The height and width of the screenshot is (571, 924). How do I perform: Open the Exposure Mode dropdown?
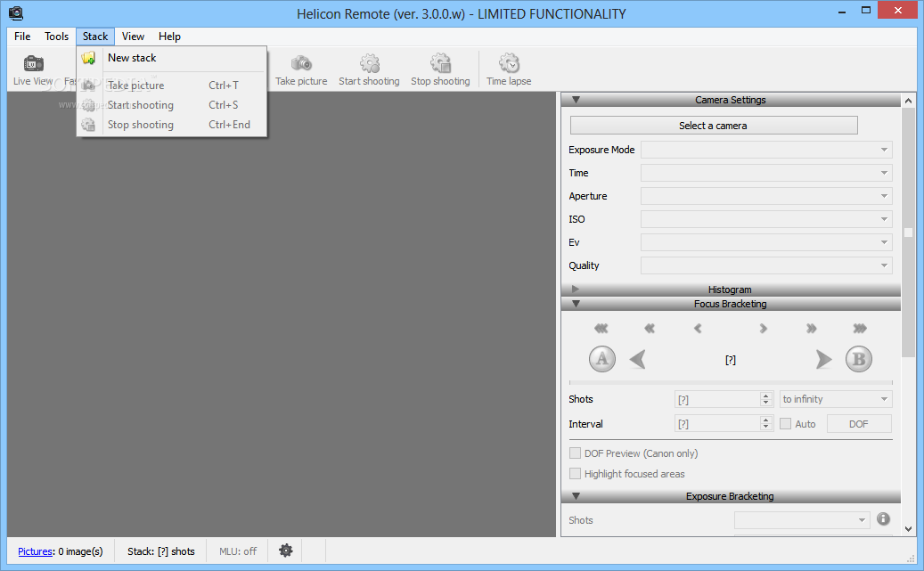[x=766, y=150]
